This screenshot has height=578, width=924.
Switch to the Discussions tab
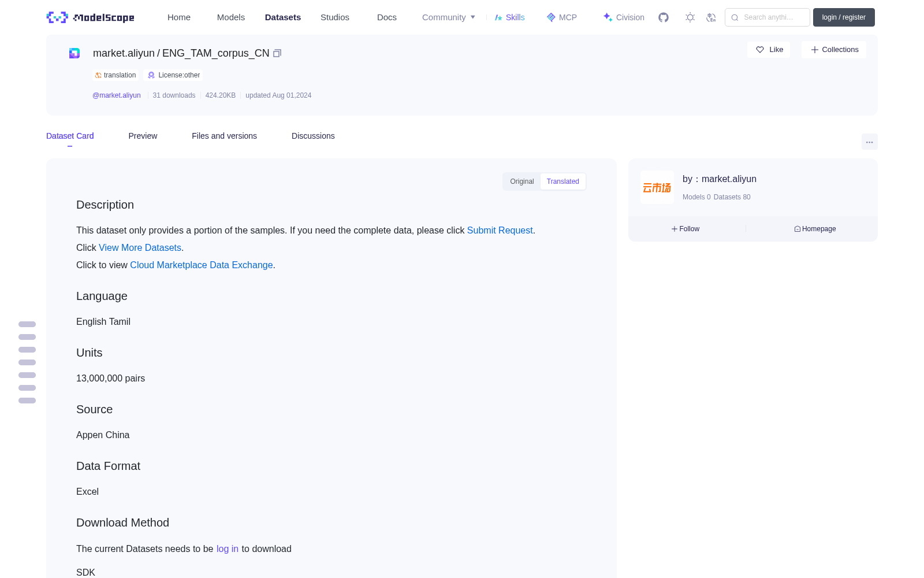click(313, 136)
